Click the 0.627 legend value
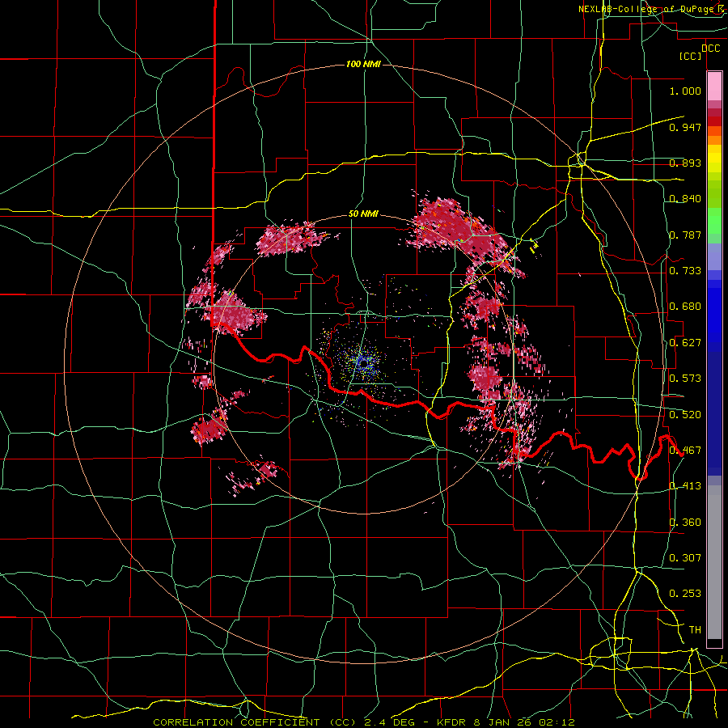Image resolution: width=728 pixels, height=728 pixels. 685,343
